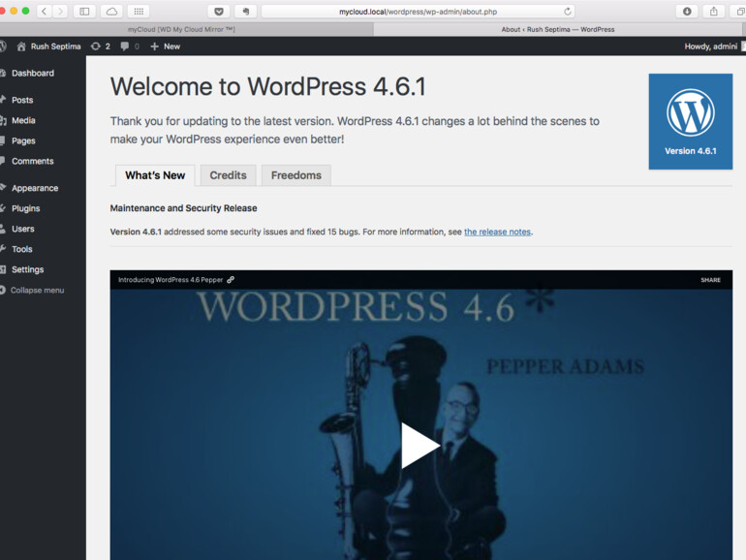
Task: Click the Safari share icon
Action: point(714,12)
